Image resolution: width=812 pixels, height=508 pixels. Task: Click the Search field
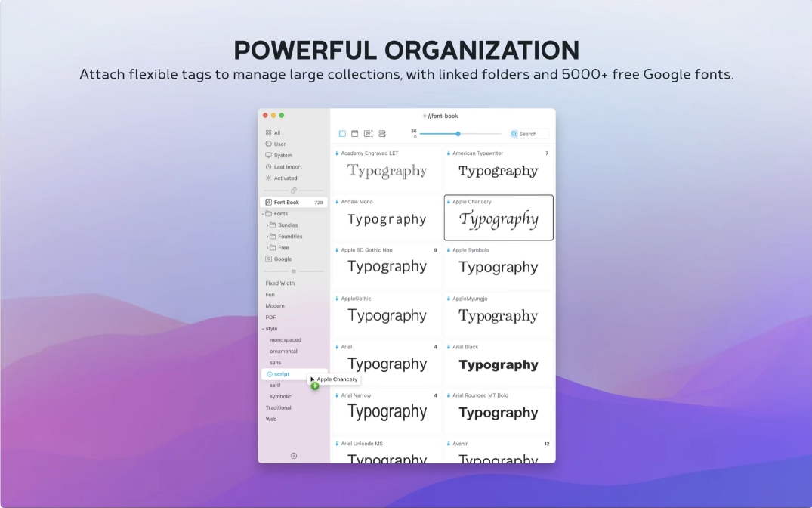pyautogui.click(x=532, y=134)
